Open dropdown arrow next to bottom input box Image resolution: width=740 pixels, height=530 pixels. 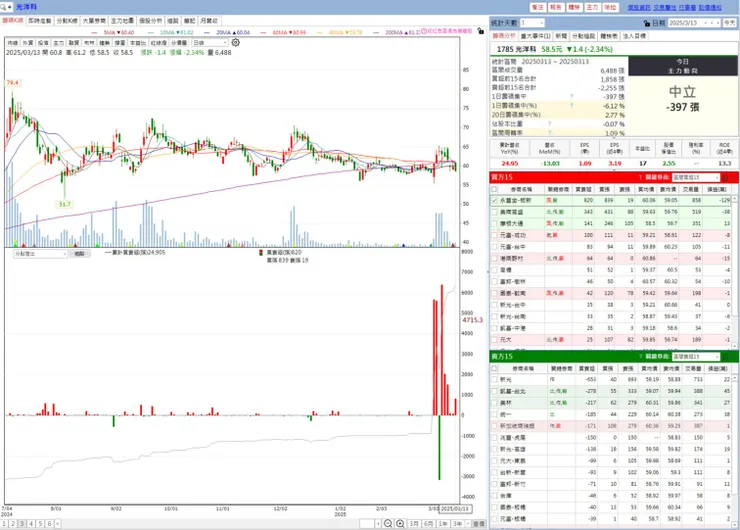(x=378, y=524)
